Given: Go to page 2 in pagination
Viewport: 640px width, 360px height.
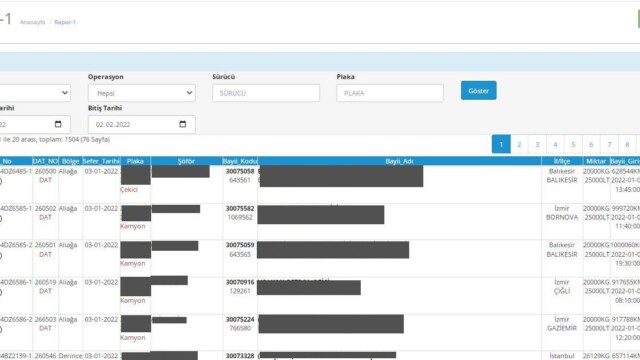Looking at the screenshot, I should click(519, 144).
